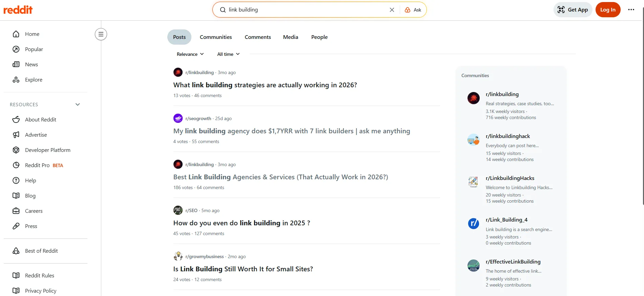
Task: Click '46 comments' under first post
Action: 208,96
